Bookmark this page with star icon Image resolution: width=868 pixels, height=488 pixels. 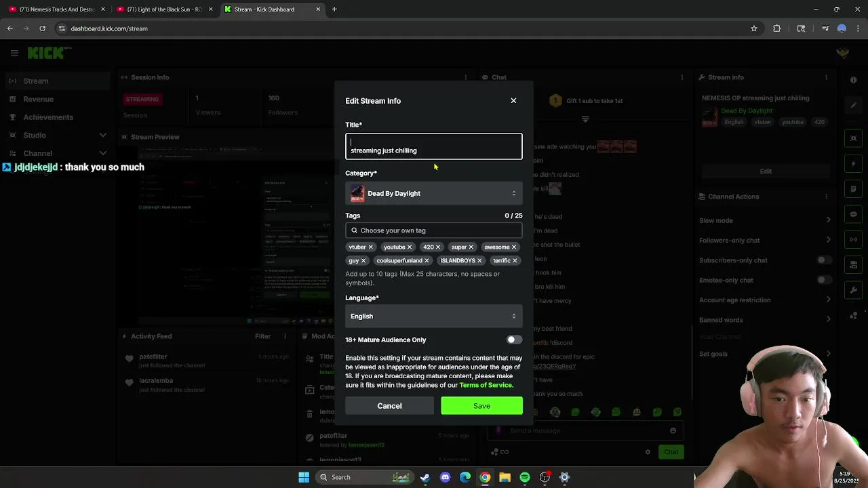[753, 28]
